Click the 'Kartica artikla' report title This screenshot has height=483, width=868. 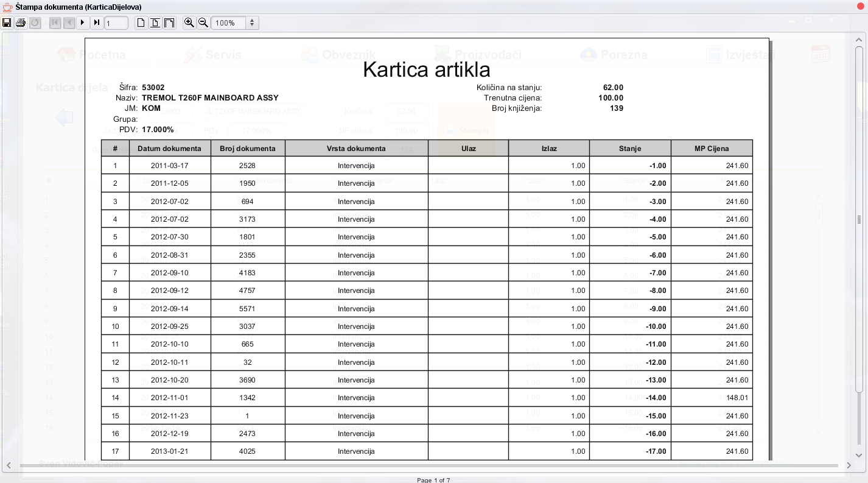(426, 69)
